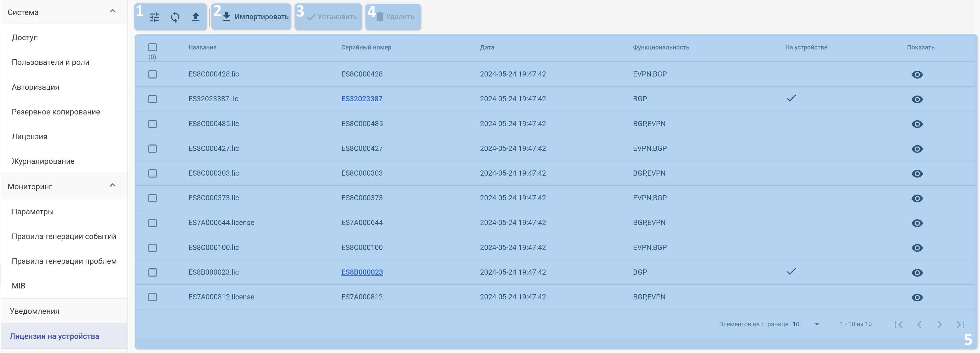980x353 pixels.
Task: Click eye icon for ES7A000812.license row
Action: [x=917, y=297]
